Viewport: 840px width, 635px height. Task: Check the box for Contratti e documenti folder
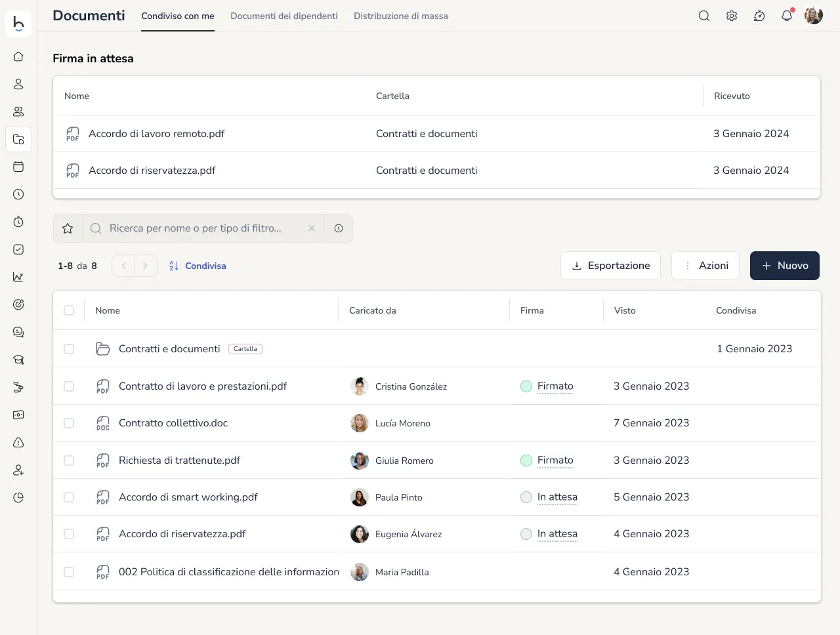(69, 349)
